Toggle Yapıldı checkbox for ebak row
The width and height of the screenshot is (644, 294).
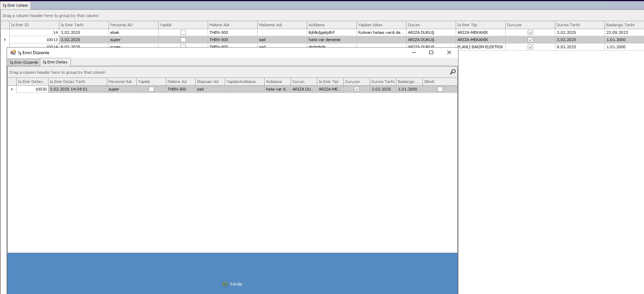(x=183, y=33)
